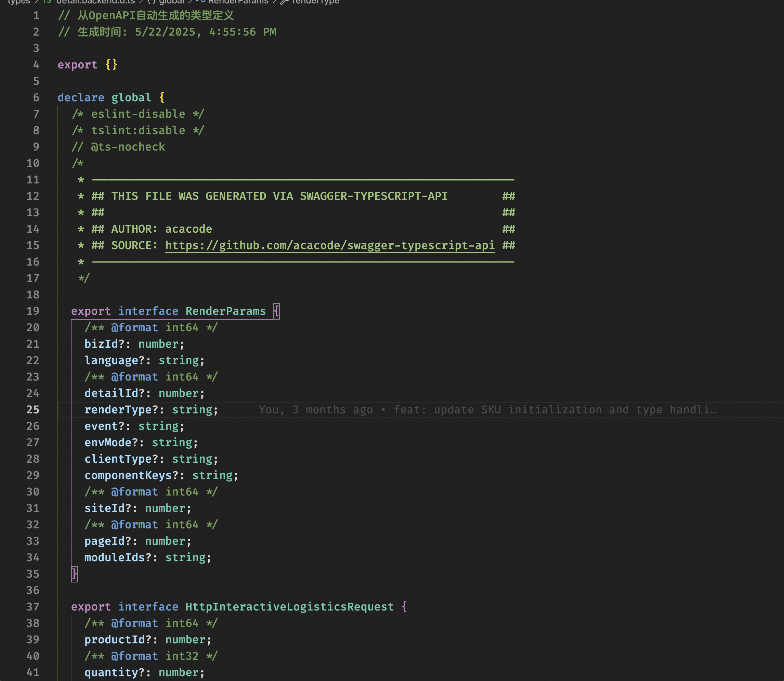Select line number 19 in the gutter
The height and width of the screenshot is (681, 784).
pos(33,311)
